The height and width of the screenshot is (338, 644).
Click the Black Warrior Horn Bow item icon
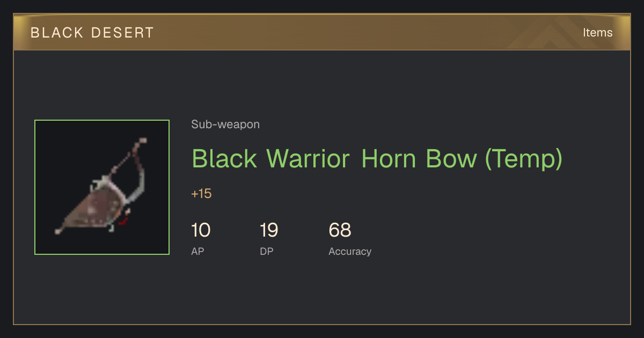[x=102, y=187]
